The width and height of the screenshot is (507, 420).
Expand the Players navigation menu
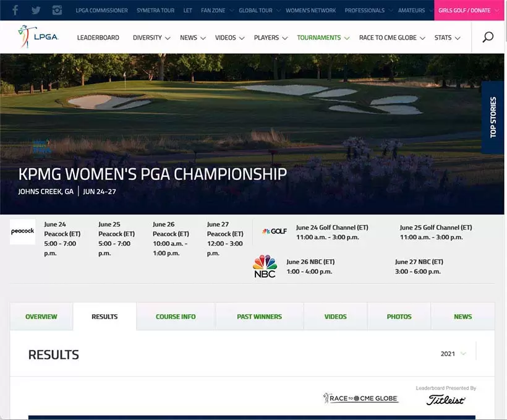271,38
